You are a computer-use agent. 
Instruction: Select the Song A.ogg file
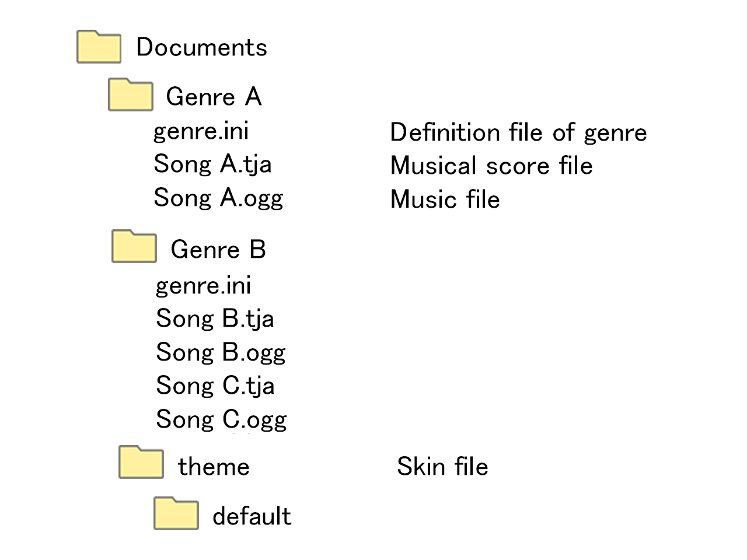218,198
